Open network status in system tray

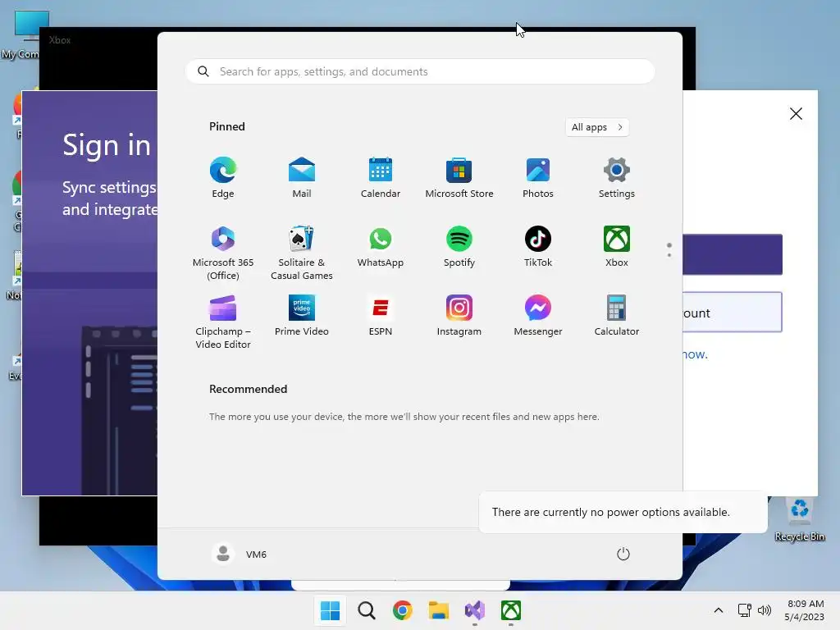click(x=745, y=610)
